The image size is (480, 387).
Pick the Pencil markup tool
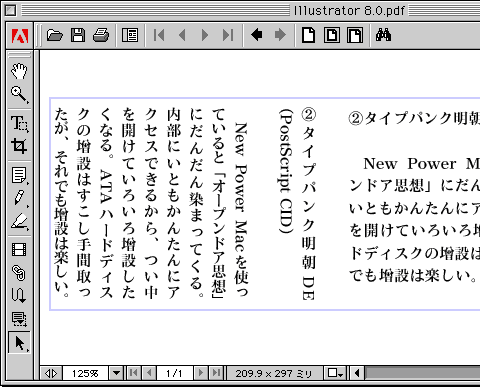click(x=19, y=198)
